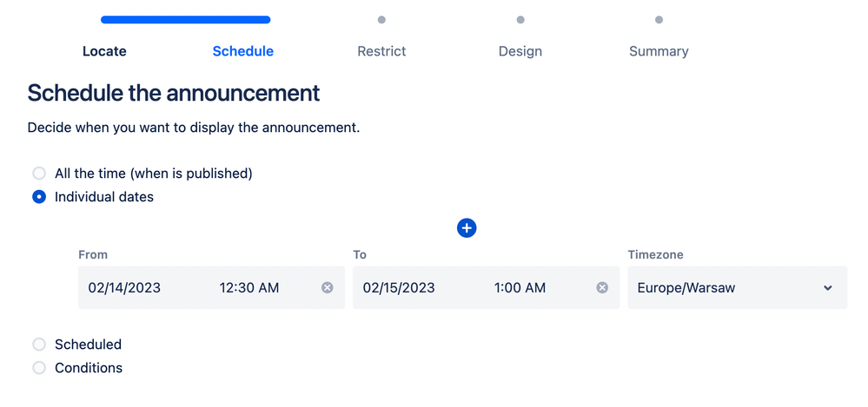Screen dimensions: 868x407
Task: Open the Europe/Warsaw timezone dropdown
Action: pyautogui.click(x=738, y=287)
